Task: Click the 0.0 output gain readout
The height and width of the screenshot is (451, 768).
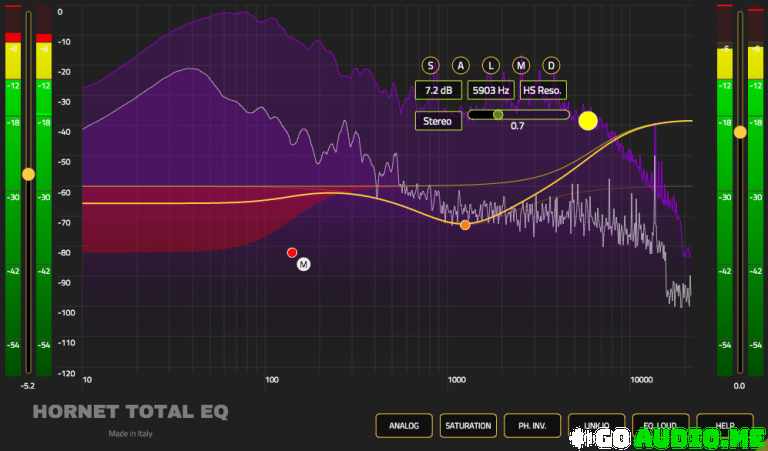Action: [739, 386]
